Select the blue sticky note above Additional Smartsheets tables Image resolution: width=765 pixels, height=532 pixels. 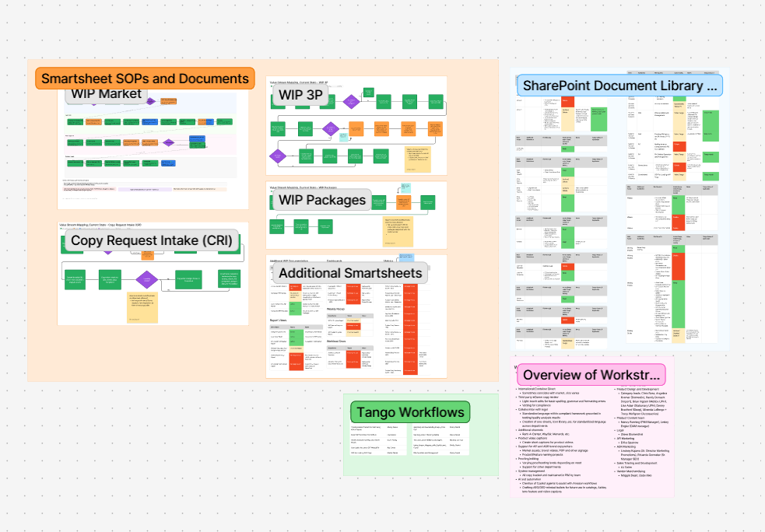[406, 257]
